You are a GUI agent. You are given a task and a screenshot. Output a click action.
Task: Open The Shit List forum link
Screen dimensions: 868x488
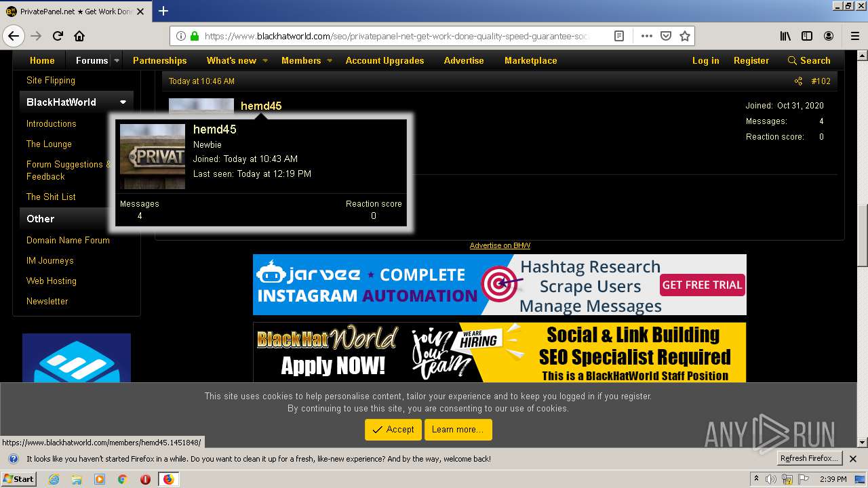point(51,197)
